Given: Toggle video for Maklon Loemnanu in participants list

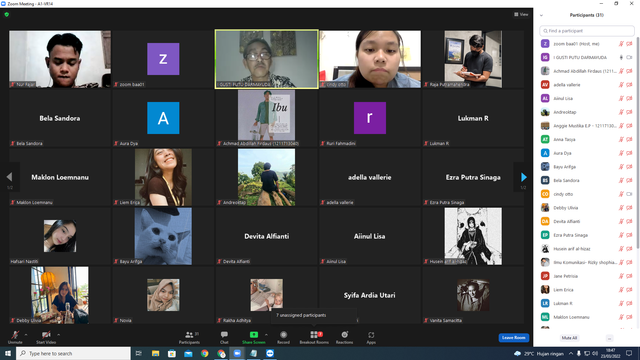Looking at the screenshot, I should click(629, 317).
